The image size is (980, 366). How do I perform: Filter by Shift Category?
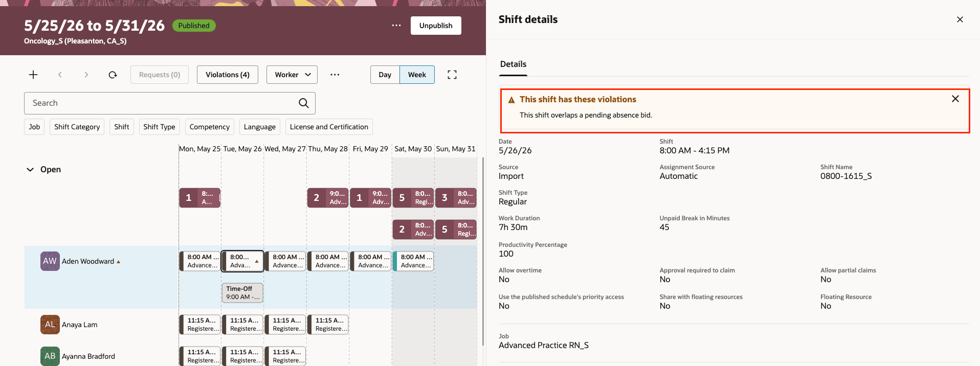(77, 127)
